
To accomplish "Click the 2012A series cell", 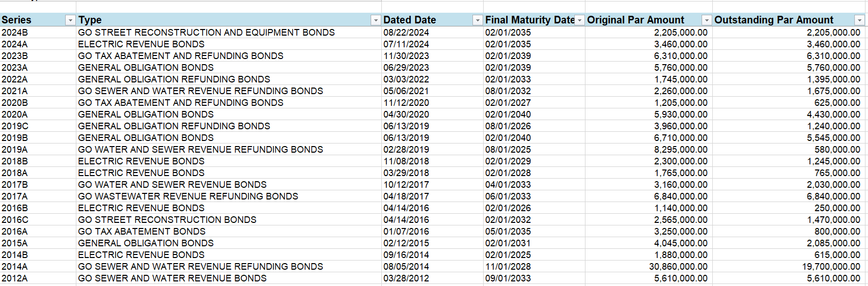I will [x=15, y=278].
